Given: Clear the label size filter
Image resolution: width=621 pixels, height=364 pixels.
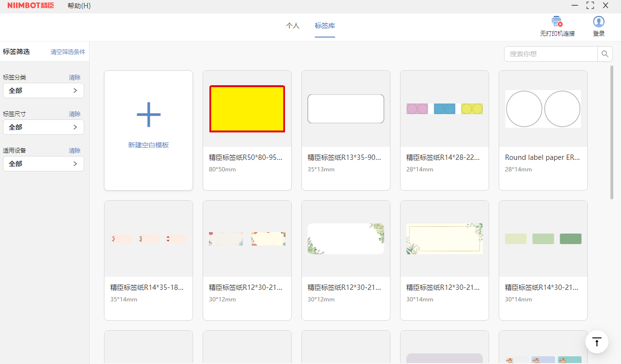Looking at the screenshot, I should (75, 114).
